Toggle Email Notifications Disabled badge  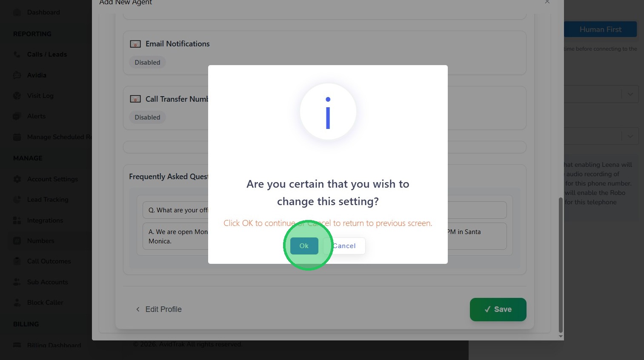[147, 62]
